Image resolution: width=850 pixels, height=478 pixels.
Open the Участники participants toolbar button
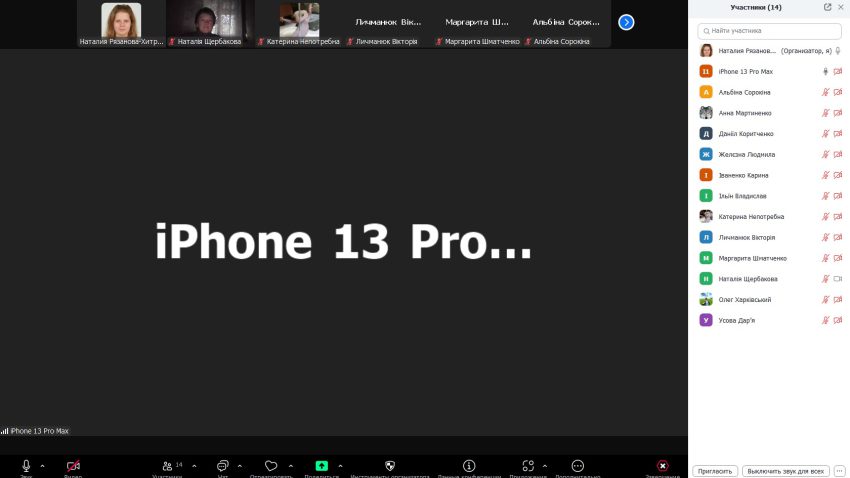coord(168,467)
